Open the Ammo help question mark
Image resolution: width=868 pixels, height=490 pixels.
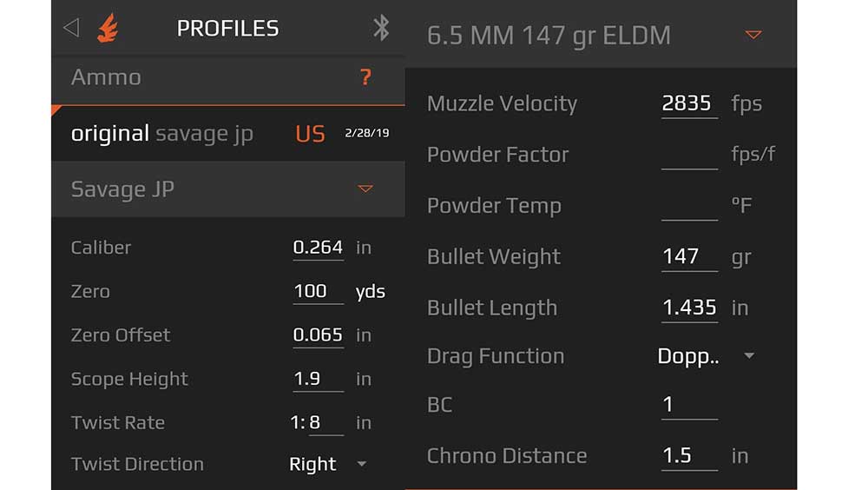click(x=365, y=77)
